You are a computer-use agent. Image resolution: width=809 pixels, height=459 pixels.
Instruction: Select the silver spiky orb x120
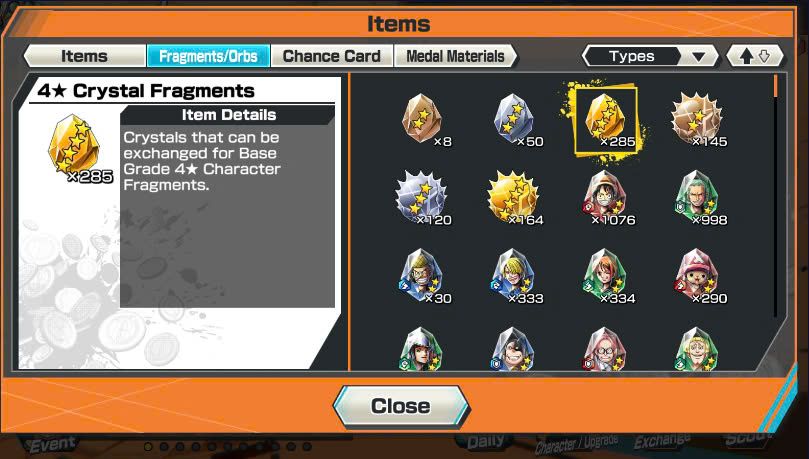(x=422, y=198)
